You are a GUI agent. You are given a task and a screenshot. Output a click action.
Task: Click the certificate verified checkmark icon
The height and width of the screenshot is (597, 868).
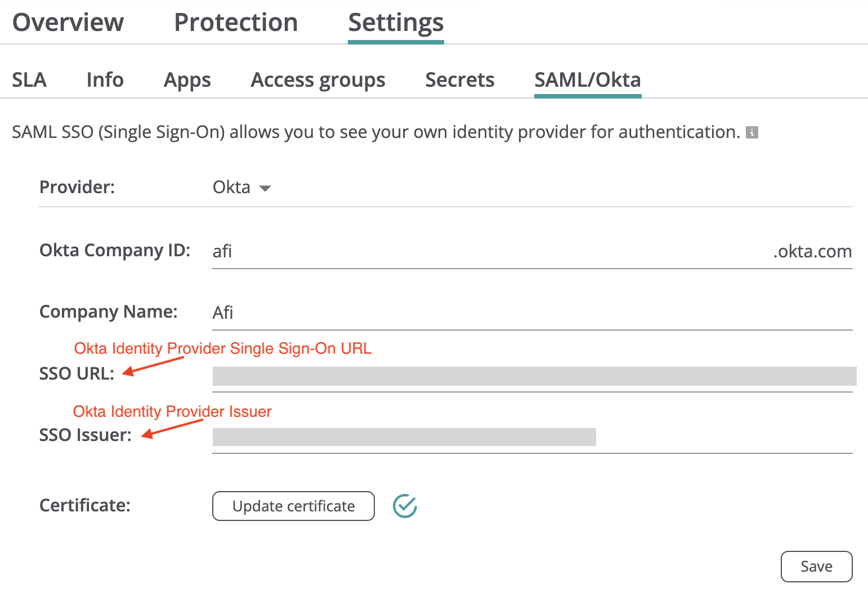click(405, 506)
